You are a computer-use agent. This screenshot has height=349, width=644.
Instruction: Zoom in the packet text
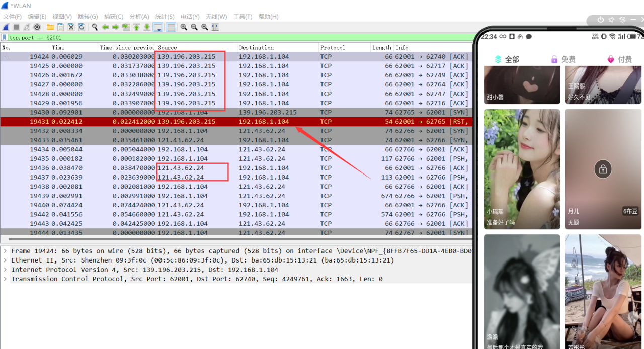184,27
